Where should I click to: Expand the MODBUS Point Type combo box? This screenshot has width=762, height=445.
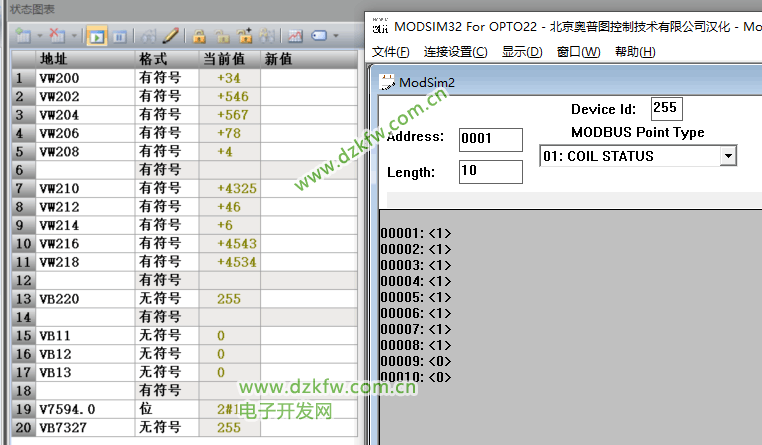[728, 156]
